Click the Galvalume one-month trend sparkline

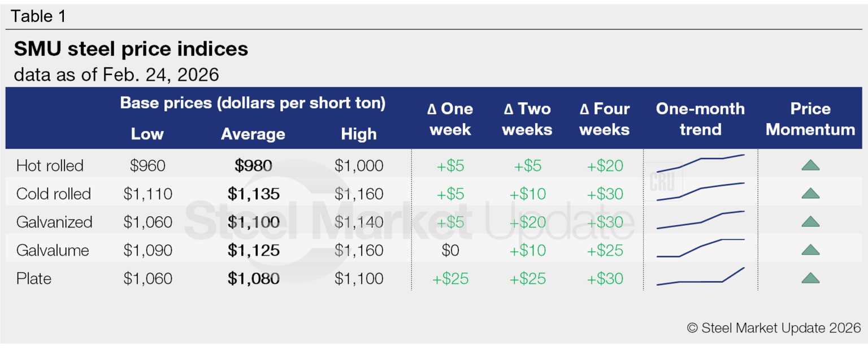[700, 248]
